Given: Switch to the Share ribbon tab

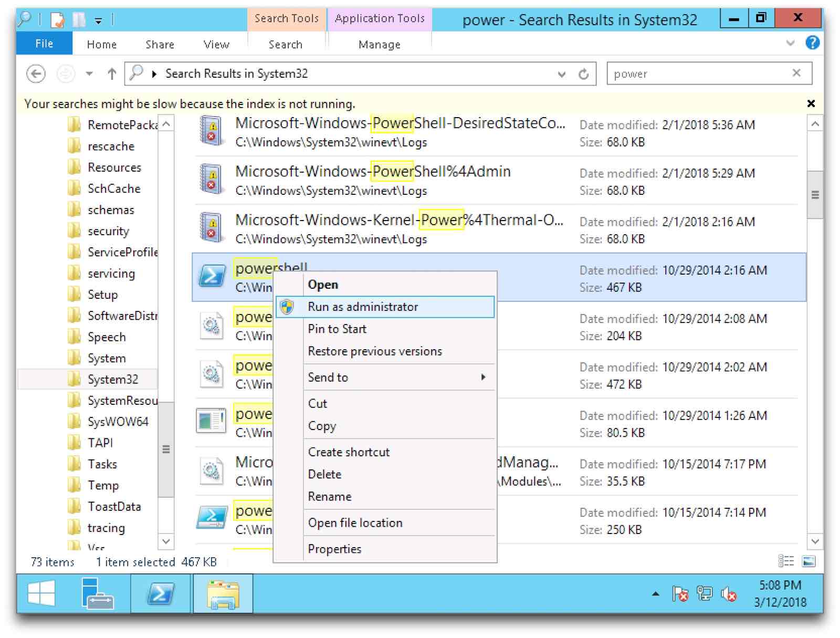Looking at the screenshot, I should click(x=160, y=45).
